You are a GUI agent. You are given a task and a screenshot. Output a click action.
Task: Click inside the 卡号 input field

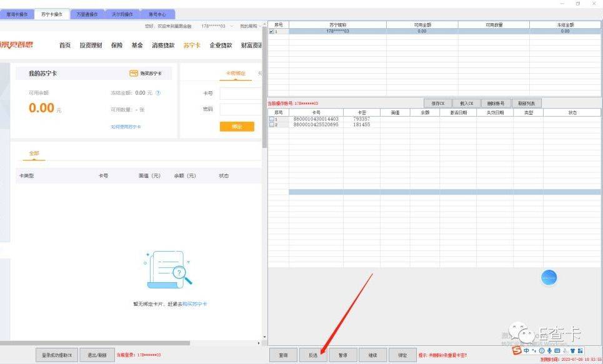pyautogui.click(x=241, y=92)
